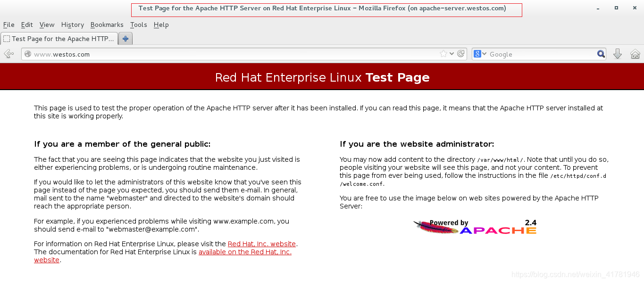
Task: Open the available on the Red Hat, Inc. website link
Action: coord(245,252)
